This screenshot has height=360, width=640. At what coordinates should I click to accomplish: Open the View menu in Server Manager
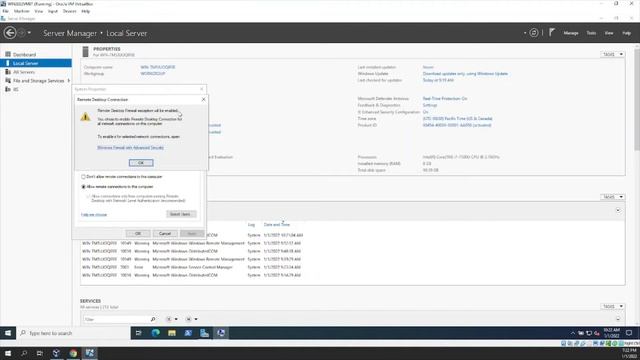tap(609, 33)
